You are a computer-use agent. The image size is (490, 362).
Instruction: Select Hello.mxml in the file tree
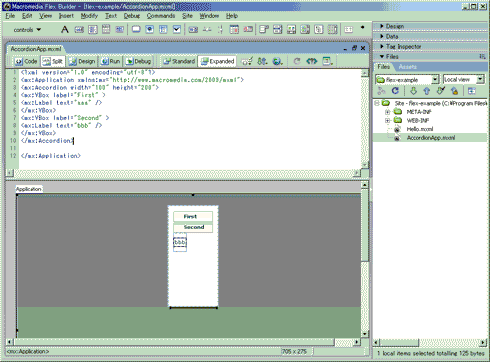coord(420,129)
